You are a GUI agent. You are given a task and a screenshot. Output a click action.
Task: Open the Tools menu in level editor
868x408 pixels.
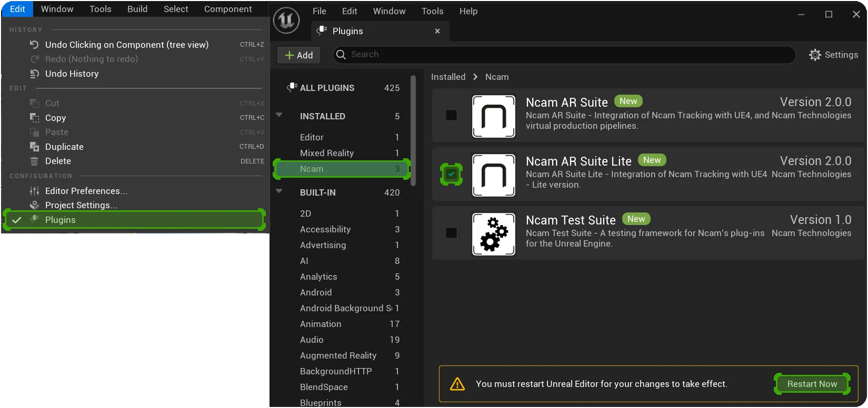click(101, 9)
